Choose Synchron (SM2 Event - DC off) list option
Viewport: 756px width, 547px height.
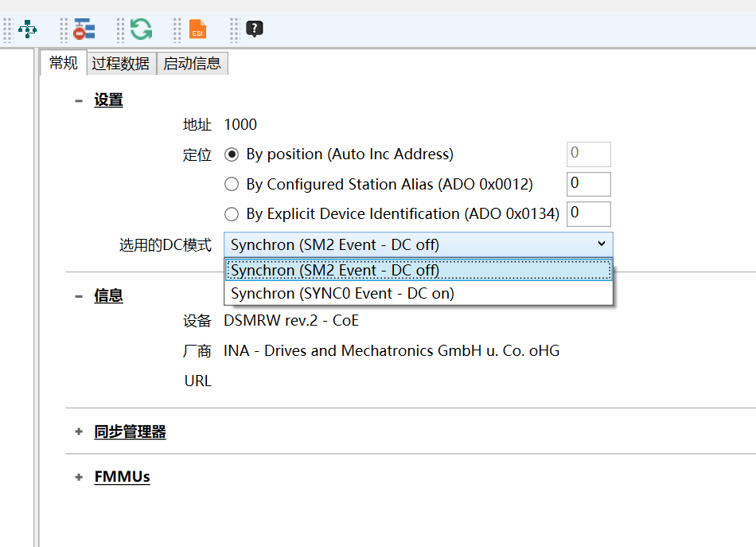[335, 271]
